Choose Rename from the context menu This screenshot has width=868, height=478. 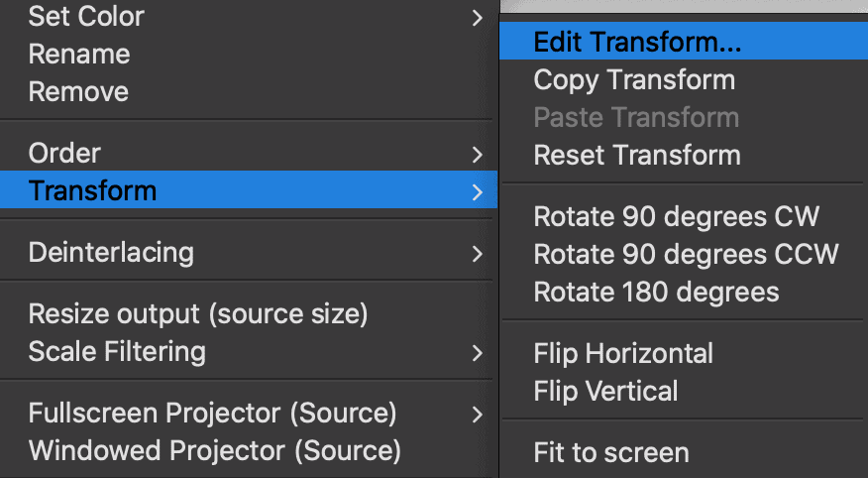(x=79, y=55)
